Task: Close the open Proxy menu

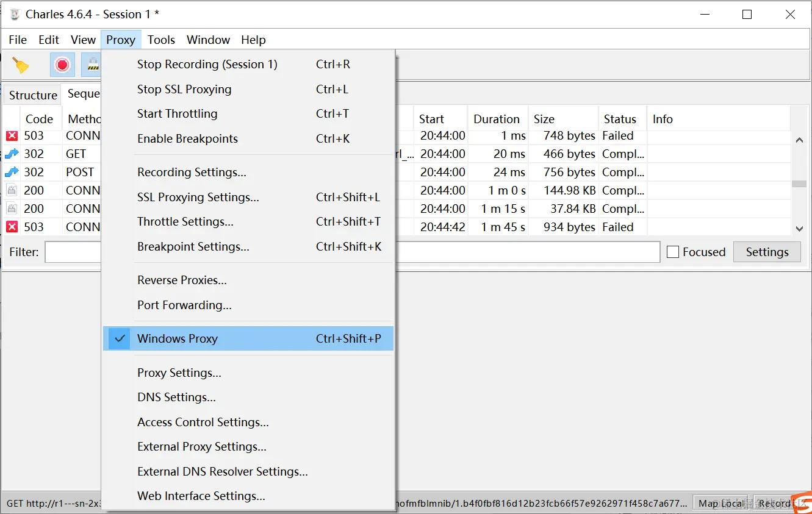Action: [121, 40]
